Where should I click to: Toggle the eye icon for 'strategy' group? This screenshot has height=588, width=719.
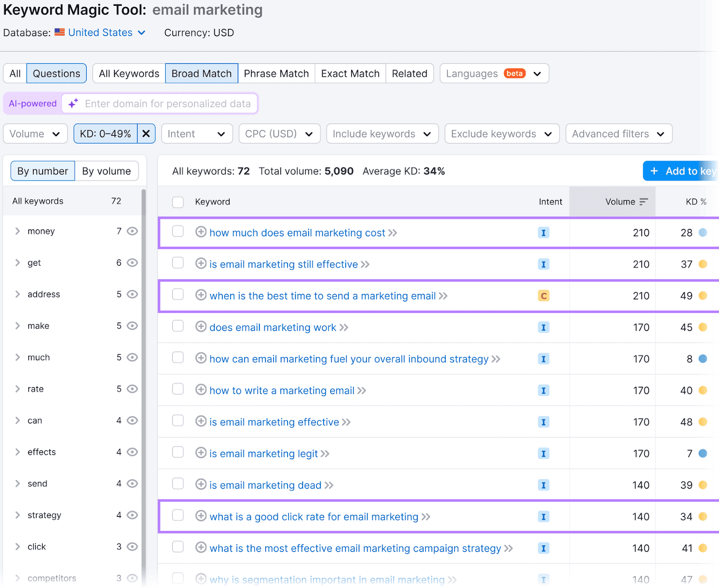[x=132, y=515]
